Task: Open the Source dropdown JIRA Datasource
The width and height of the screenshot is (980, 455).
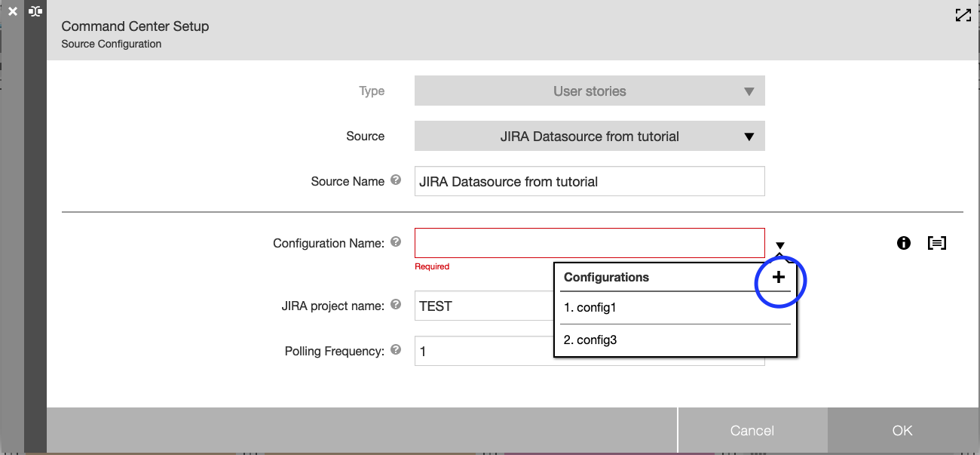Action: click(590, 137)
